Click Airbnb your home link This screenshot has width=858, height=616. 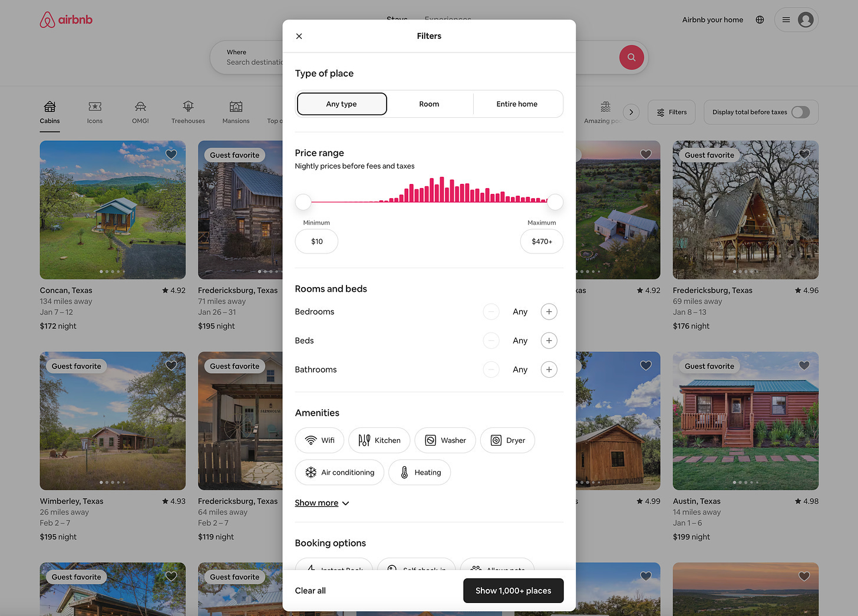coord(712,19)
